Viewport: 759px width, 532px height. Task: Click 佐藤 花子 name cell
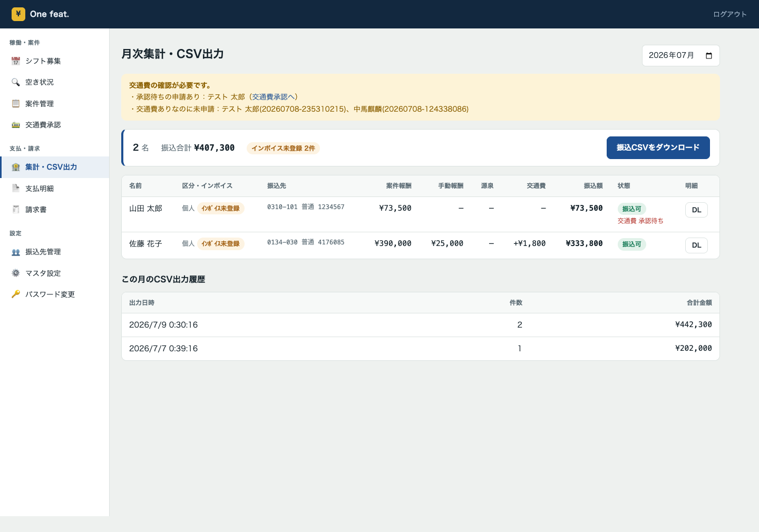(145, 244)
